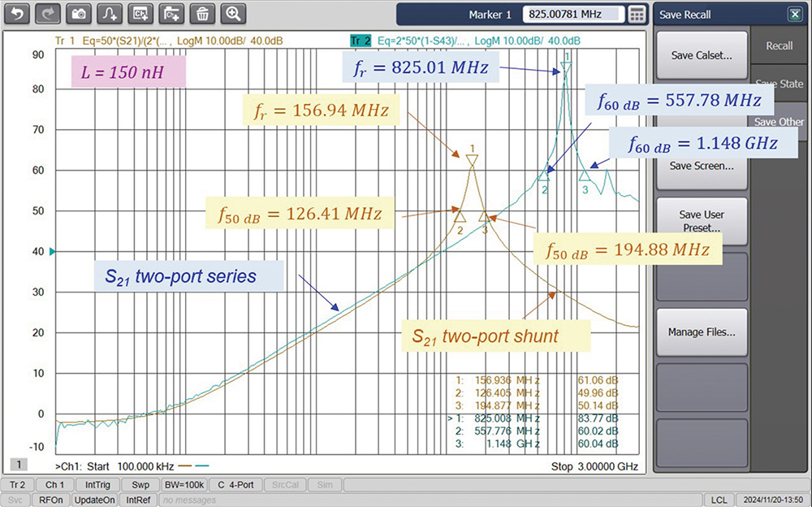Screen dimensions: 812x507
Task: Click the add window folder icon
Action: point(172,14)
